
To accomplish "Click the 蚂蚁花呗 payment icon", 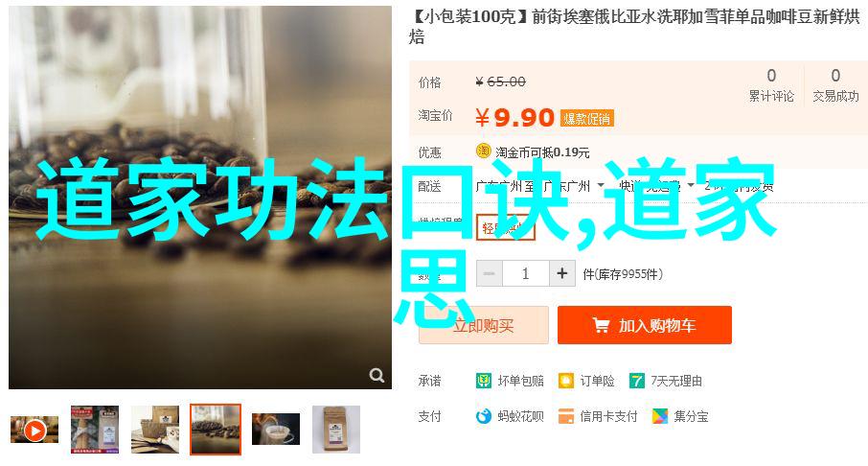I will click(483, 416).
